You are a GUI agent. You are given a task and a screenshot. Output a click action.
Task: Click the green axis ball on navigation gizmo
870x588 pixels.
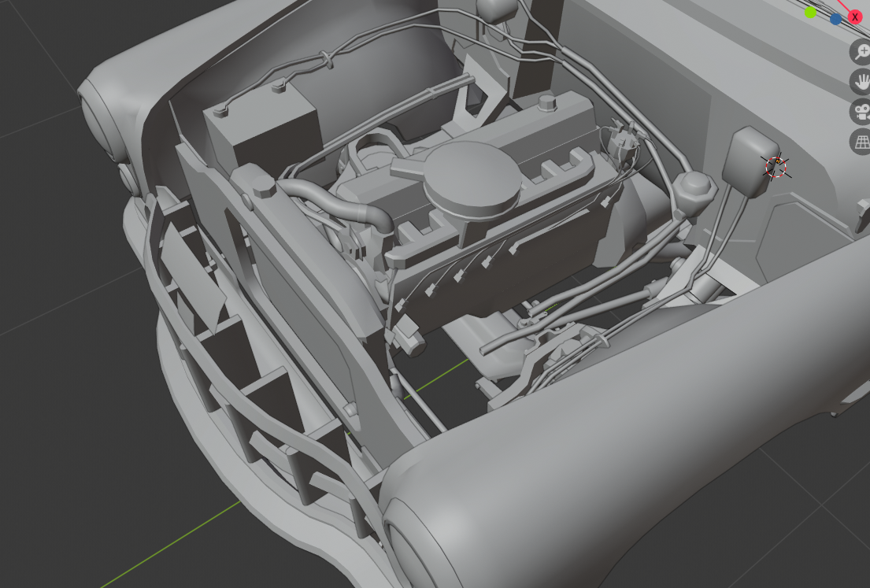811,13
